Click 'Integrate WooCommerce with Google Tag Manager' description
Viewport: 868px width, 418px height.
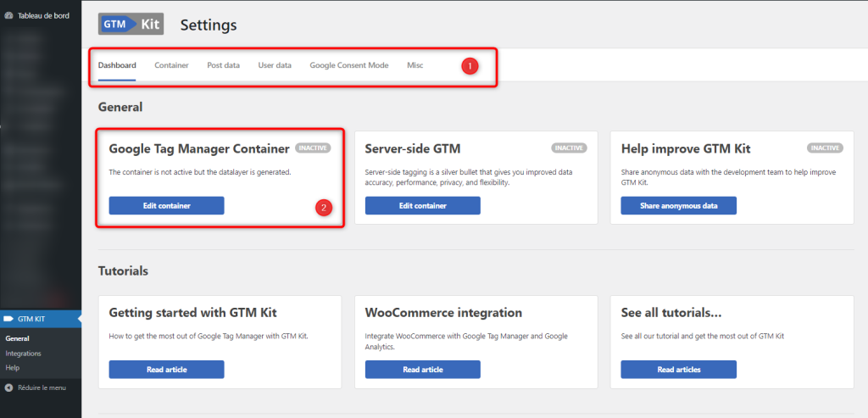click(467, 341)
